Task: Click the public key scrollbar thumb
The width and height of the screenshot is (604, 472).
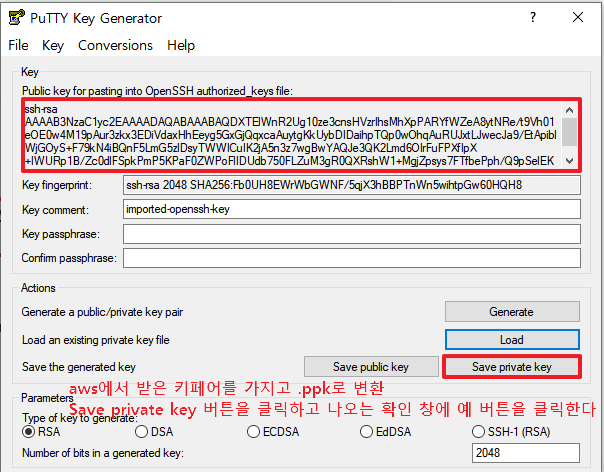Action: click(x=569, y=132)
